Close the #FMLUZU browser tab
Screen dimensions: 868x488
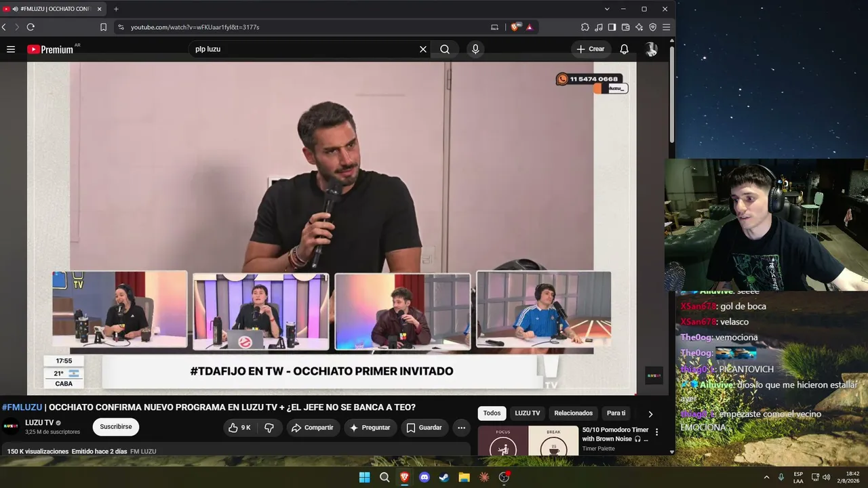point(100,9)
